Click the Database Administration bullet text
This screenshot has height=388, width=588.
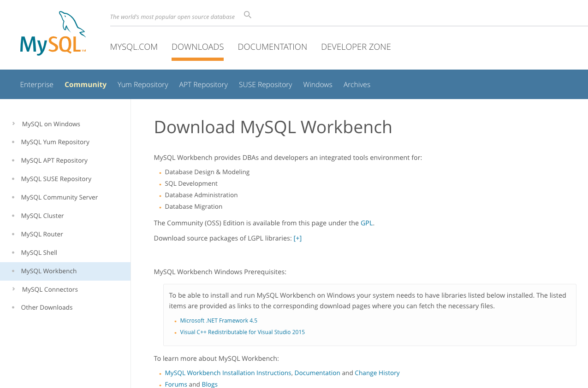click(201, 195)
